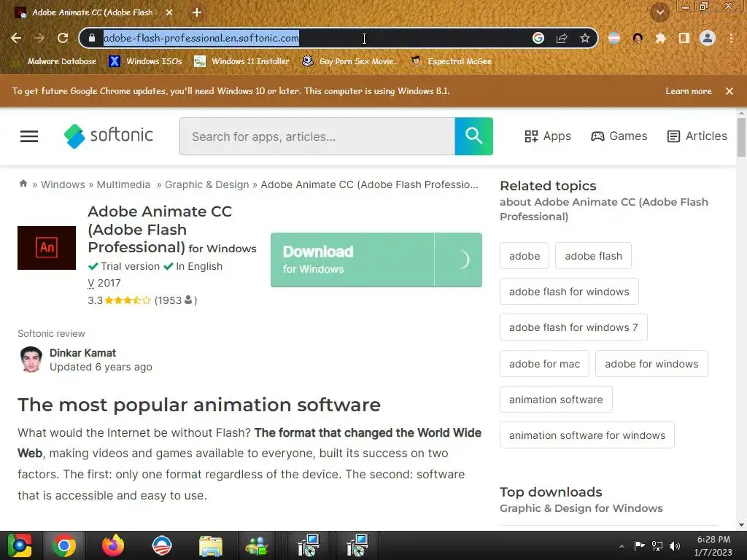747x560 pixels.
Task: Click Download for Windows button
Action: 376,260
